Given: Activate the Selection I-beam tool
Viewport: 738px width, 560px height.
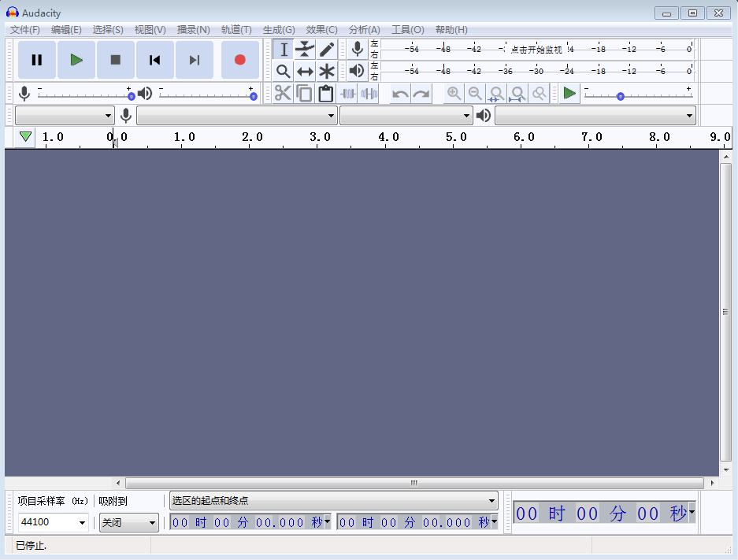Looking at the screenshot, I should [x=284, y=50].
